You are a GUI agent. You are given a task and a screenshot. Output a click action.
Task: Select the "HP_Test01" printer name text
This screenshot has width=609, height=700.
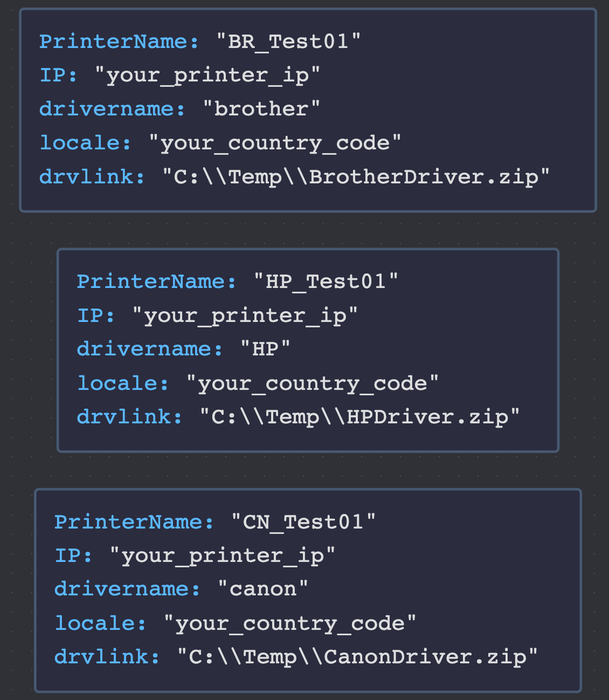(326, 282)
